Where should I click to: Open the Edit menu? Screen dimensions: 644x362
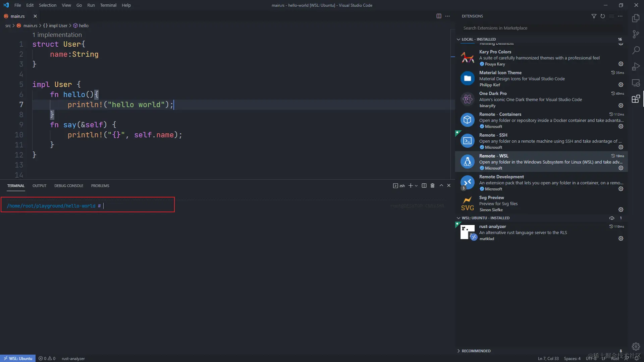pos(30,5)
